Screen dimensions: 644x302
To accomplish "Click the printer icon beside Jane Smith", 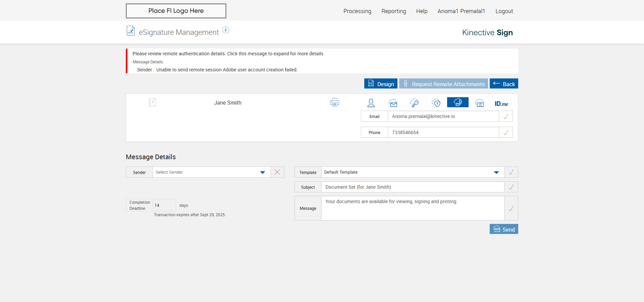I will 334,102.
